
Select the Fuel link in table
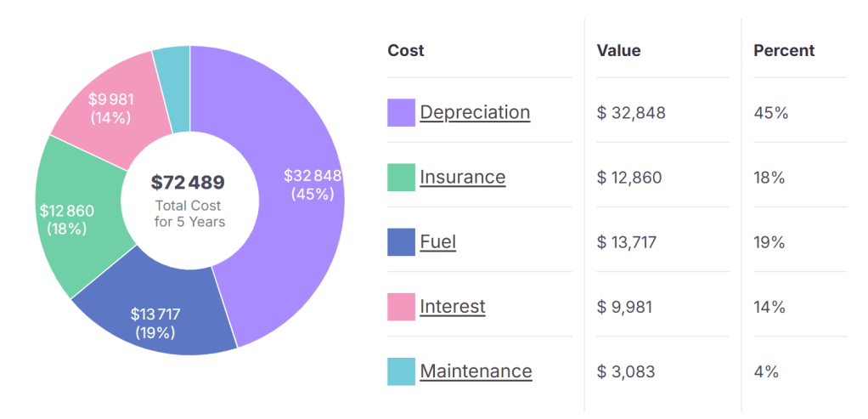coord(437,241)
